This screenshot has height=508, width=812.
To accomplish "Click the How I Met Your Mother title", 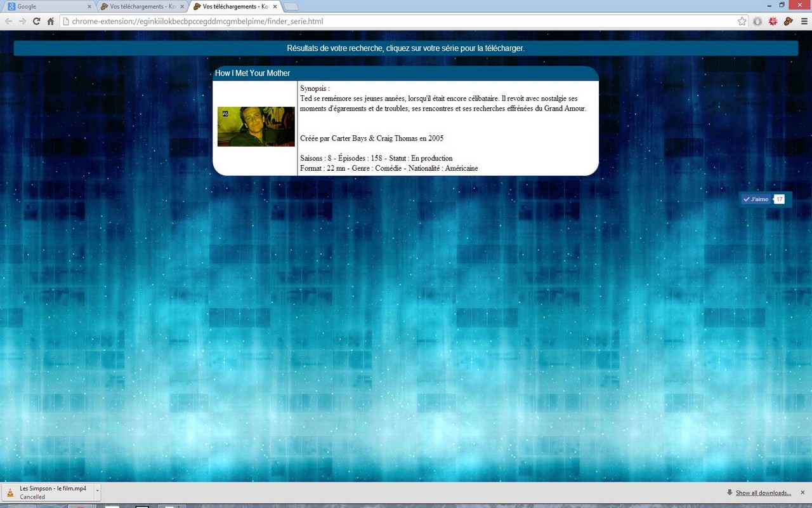I will coord(252,73).
